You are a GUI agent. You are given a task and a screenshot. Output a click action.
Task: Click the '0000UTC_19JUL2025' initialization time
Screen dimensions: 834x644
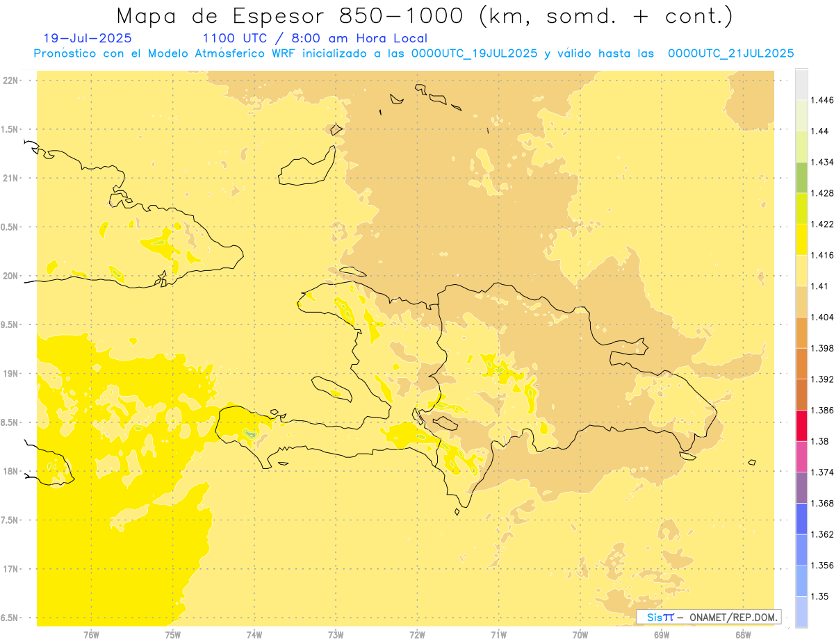click(x=475, y=53)
